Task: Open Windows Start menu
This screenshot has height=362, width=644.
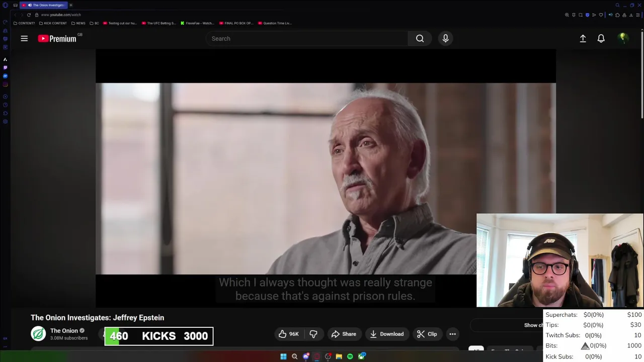Action: click(x=283, y=356)
